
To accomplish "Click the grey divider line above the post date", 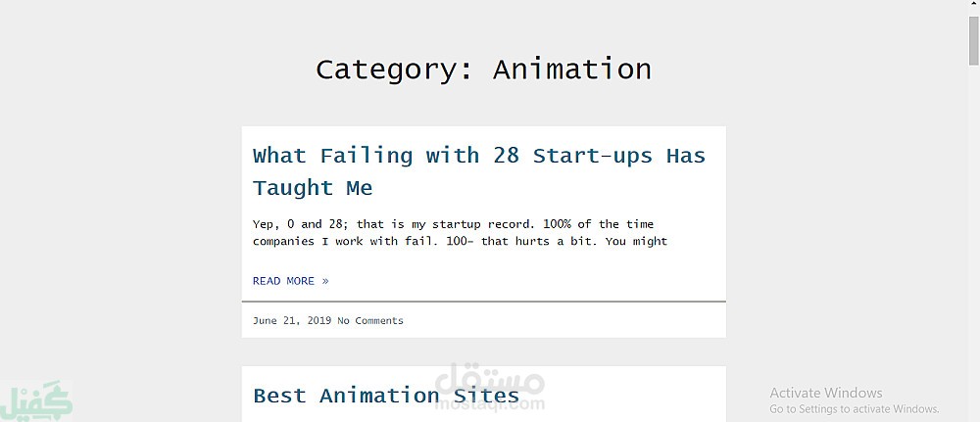I will click(484, 302).
